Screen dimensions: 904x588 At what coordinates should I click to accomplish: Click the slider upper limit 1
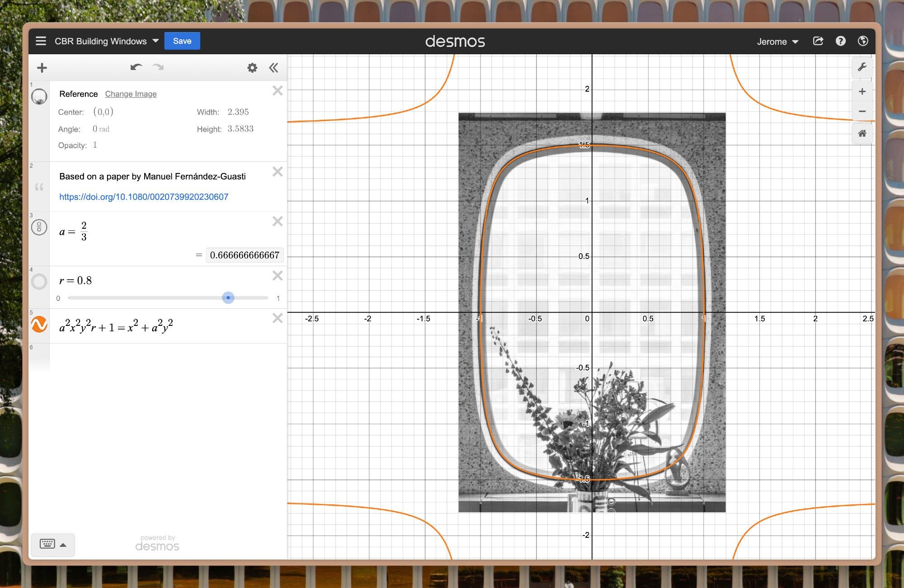click(278, 298)
